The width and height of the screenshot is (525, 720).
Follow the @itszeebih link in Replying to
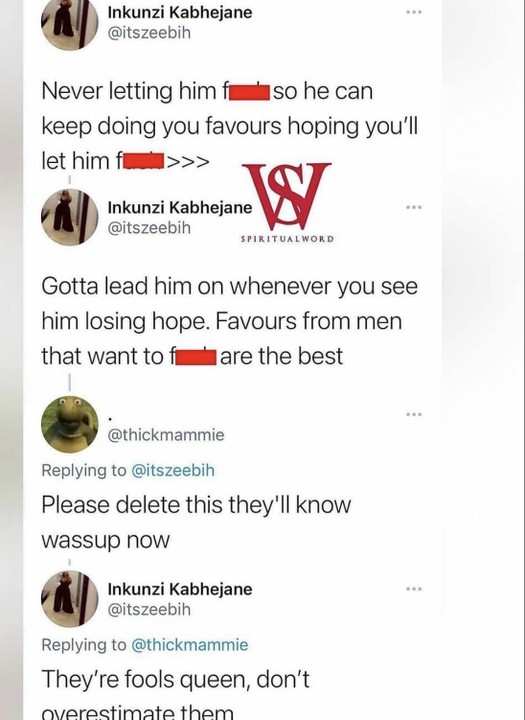coord(173,470)
